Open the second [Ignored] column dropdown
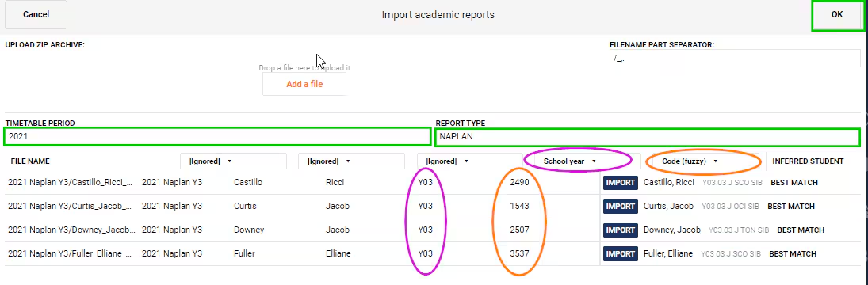868x285 pixels. tap(351, 161)
